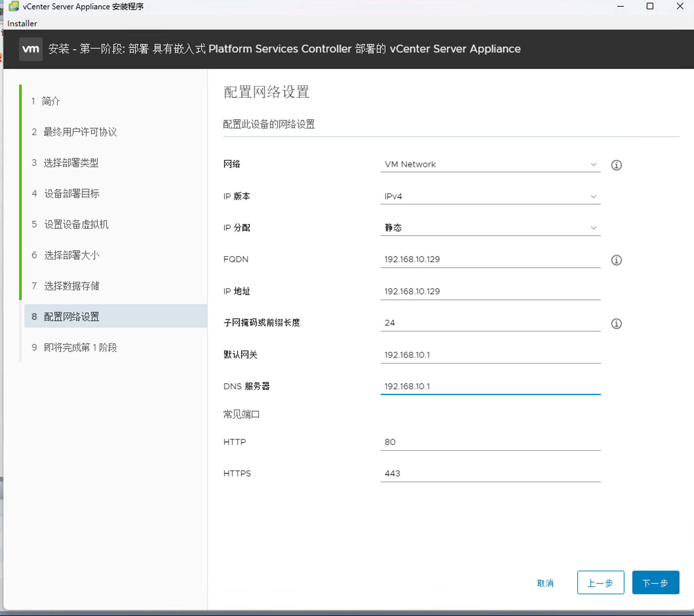Image resolution: width=694 pixels, height=616 pixels.
Task: Click the HTTP port field showing 80
Action: (490, 442)
